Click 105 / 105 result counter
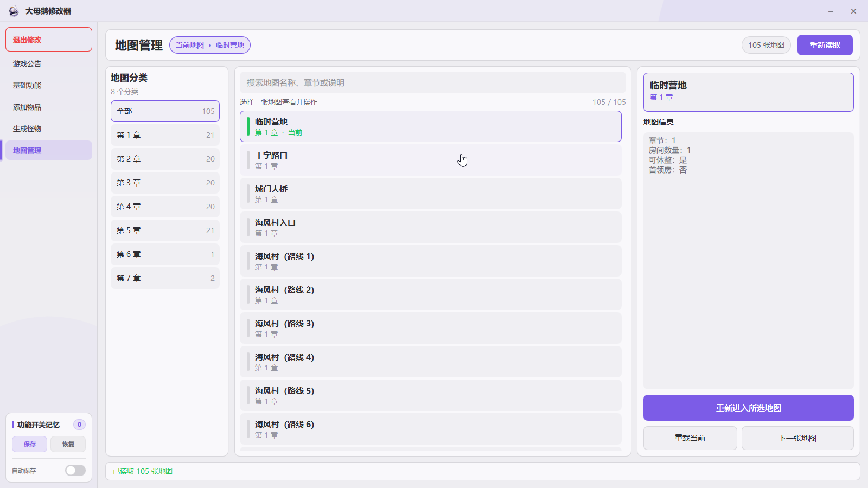 tap(609, 102)
